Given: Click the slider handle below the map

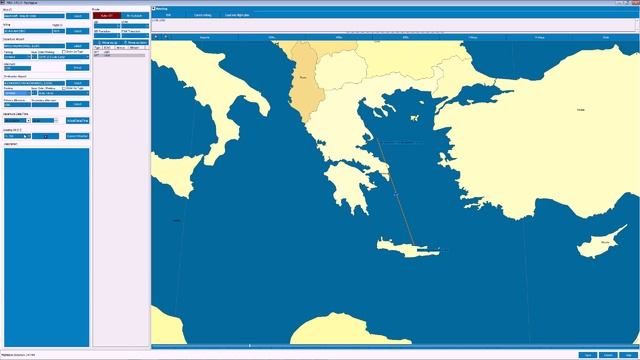Looking at the screenshot, I should pyautogui.click(x=249, y=346).
